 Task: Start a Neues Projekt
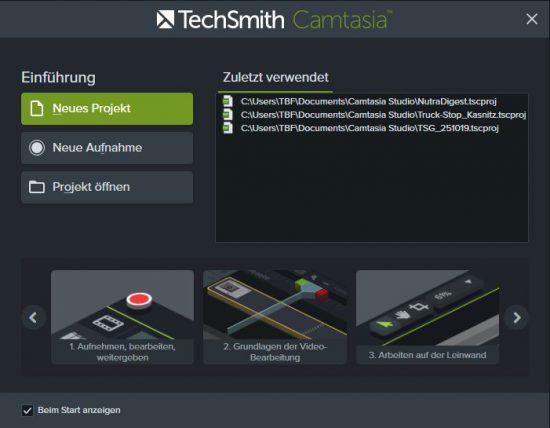107,109
